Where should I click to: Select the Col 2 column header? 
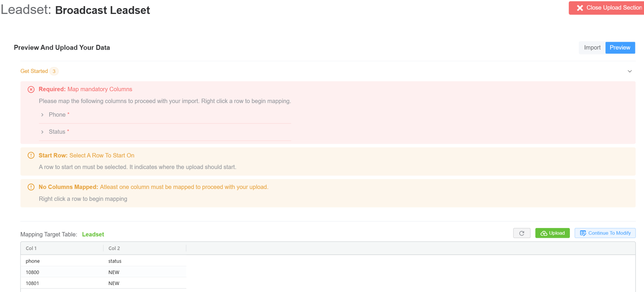[114, 248]
